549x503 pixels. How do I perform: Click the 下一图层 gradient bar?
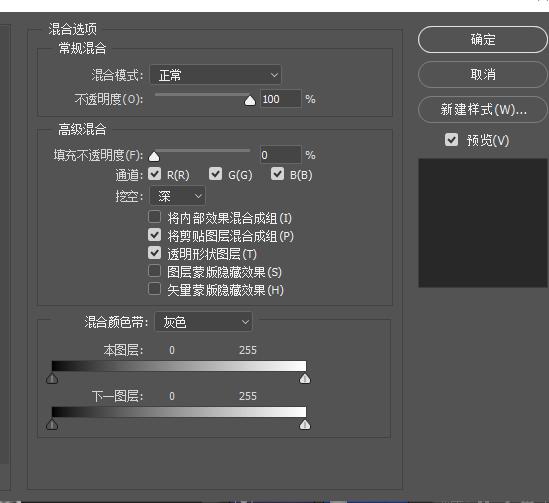[x=179, y=412]
